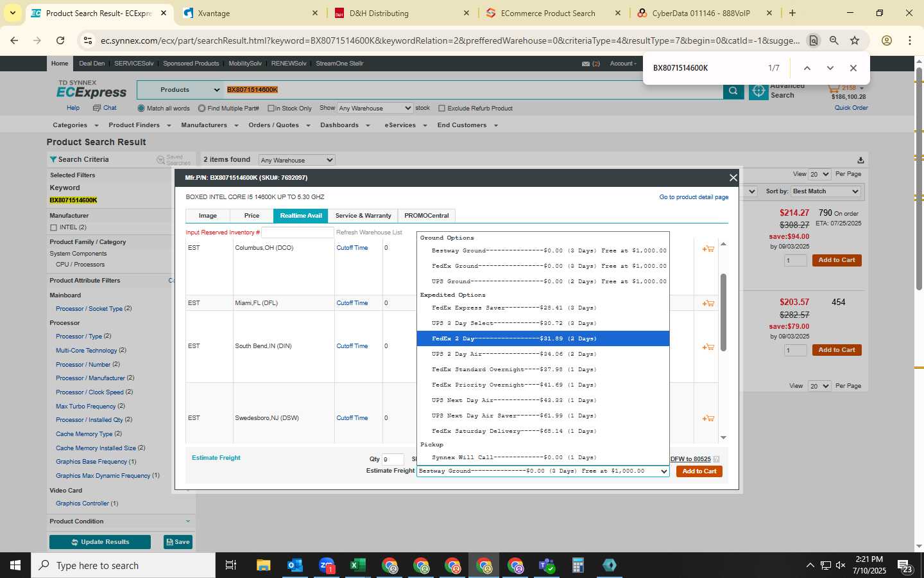
Task: Click the magnifier search button beside keyword field
Action: coord(733,91)
